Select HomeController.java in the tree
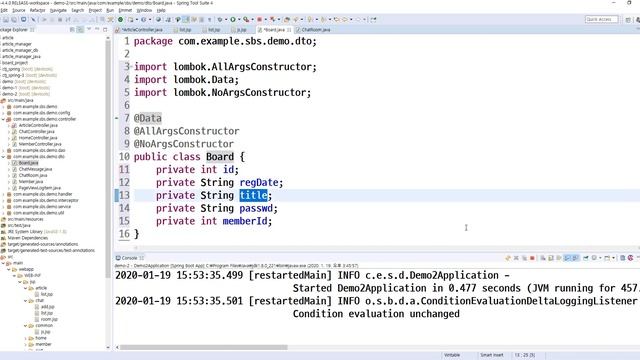The width and height of the screenshot is (640, 360). click(38, 138)
